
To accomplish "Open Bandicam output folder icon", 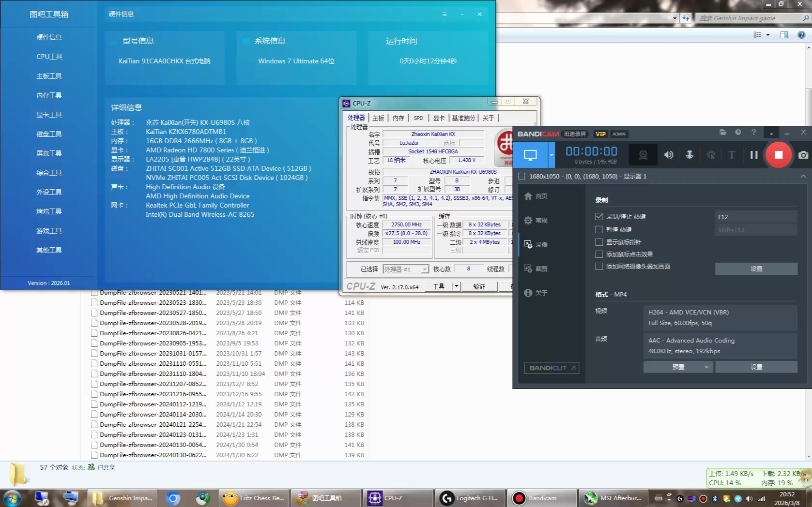I will pyautogui.click(x=722, y=133).
